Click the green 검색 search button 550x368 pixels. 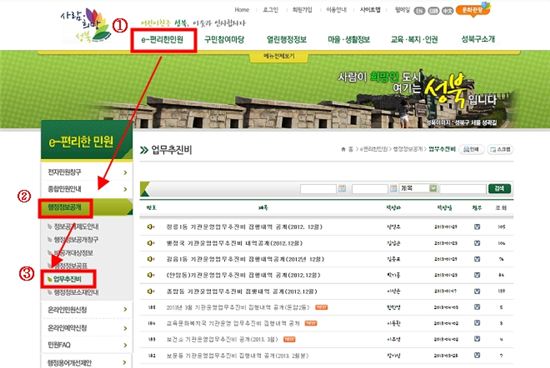499,189
